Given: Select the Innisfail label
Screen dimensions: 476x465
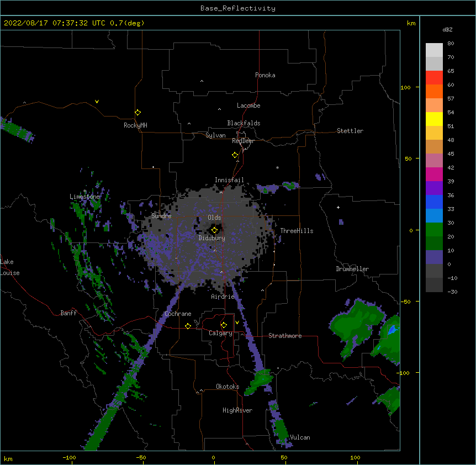Looking at the screenshot, I should click(x=229, y=180).
